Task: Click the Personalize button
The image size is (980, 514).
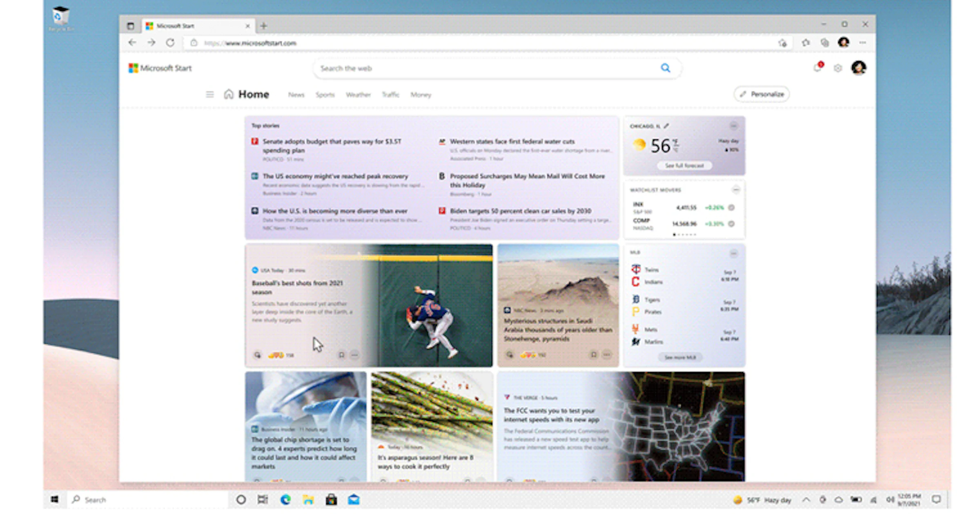Action: point(761,94)
